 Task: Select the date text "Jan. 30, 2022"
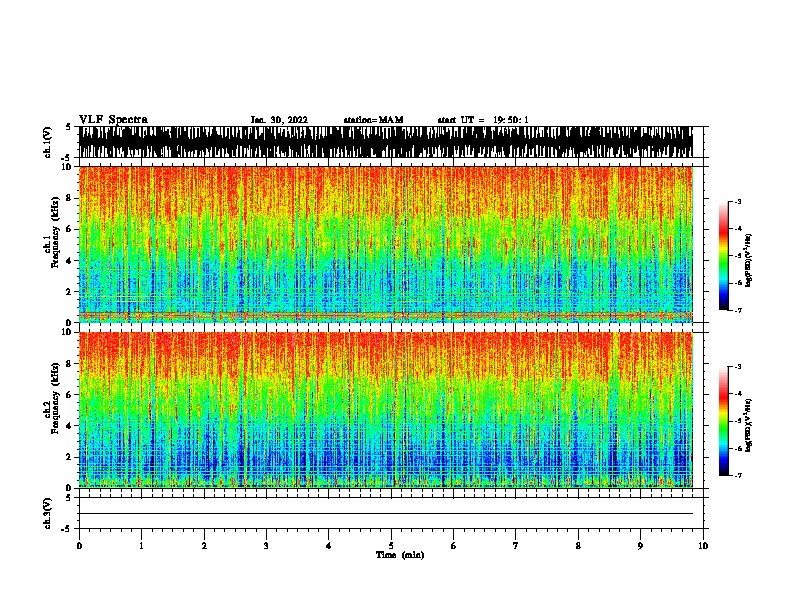tap(279, 120)
